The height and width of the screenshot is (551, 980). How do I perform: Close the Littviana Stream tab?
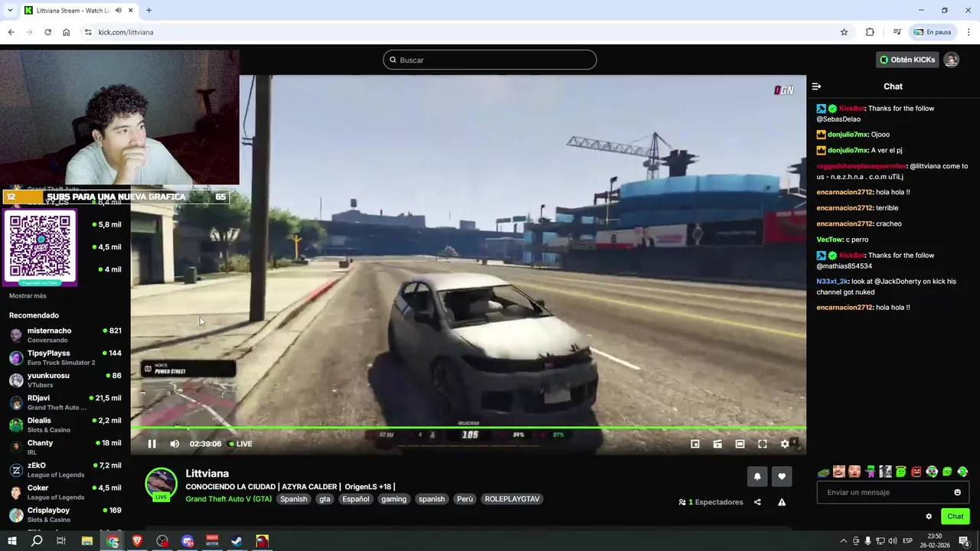point(131,10)
